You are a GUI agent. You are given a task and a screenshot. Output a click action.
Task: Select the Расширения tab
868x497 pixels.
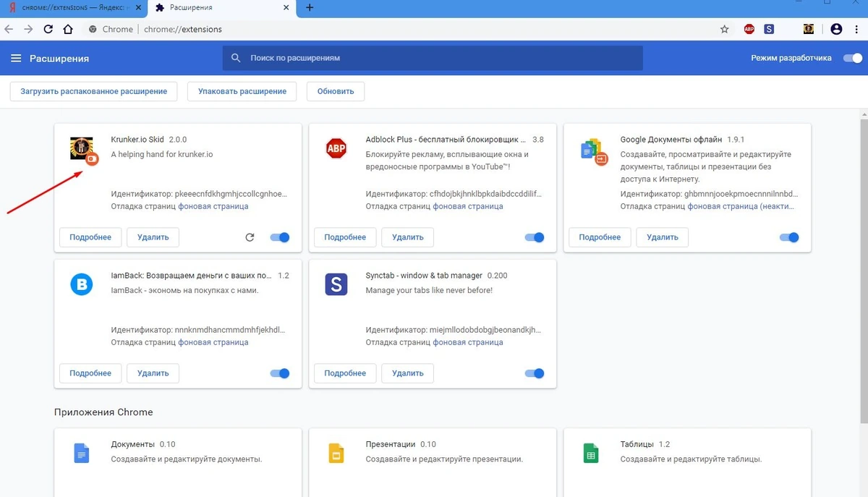click(x=221, y=8)
